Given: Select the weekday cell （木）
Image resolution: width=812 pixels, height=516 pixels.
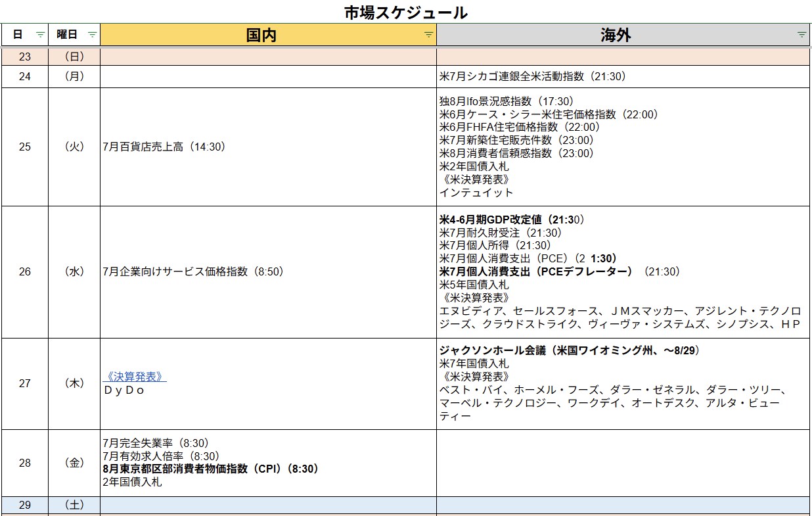Looking at the screenshot, I should [74, 383].
